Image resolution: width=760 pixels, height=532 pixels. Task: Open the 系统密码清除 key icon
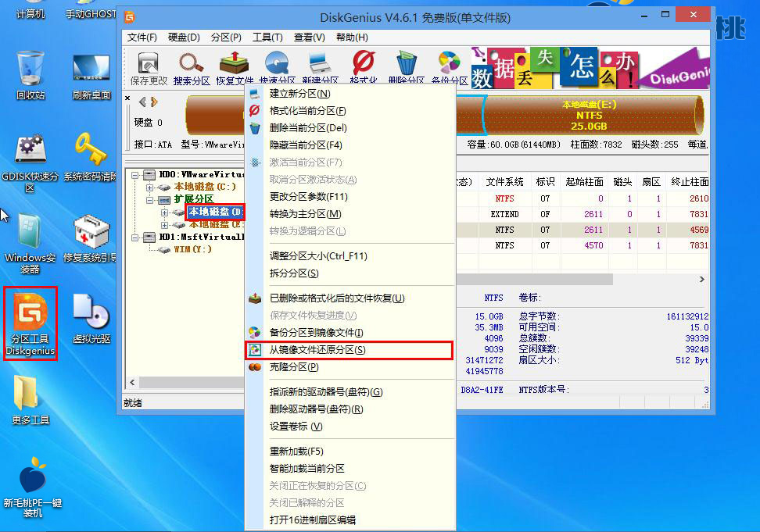[x=91, y=157]
